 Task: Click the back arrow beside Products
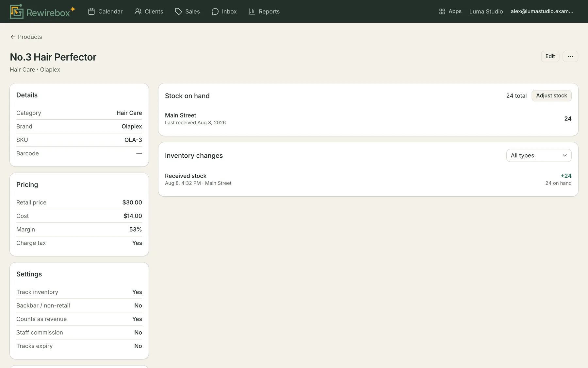pos(13,37)
